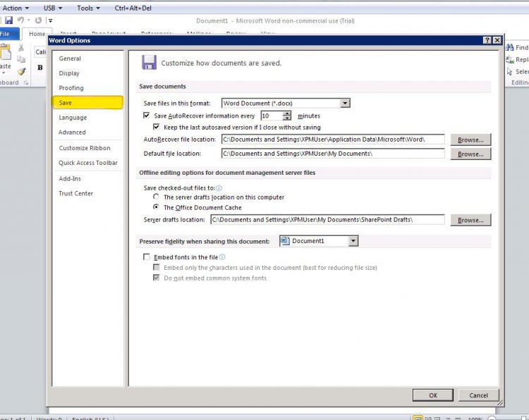529x420 pixels.
Task: Open the Action menu
Action: pos(16,8)
